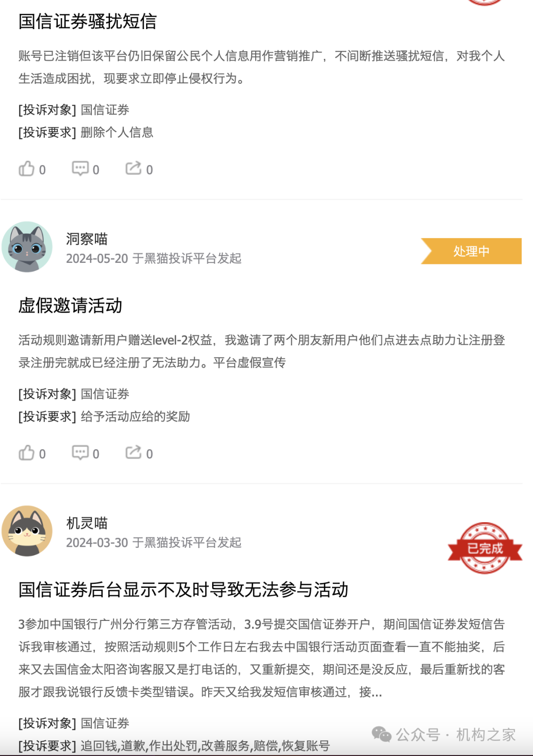Open 国信证券 target in 骚扰短信 complaint
Viewport: 533px width, 756px height.
[x=105, y=110]
